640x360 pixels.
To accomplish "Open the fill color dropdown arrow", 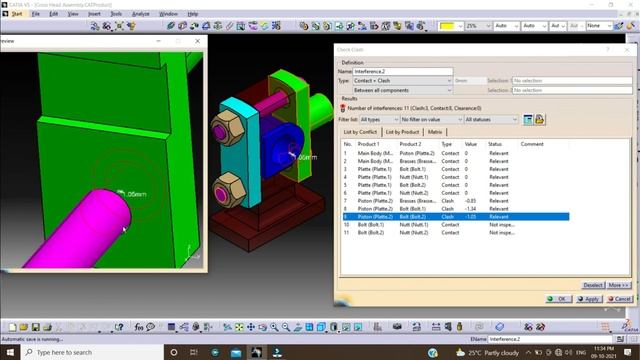I will (x=460, y=26).
